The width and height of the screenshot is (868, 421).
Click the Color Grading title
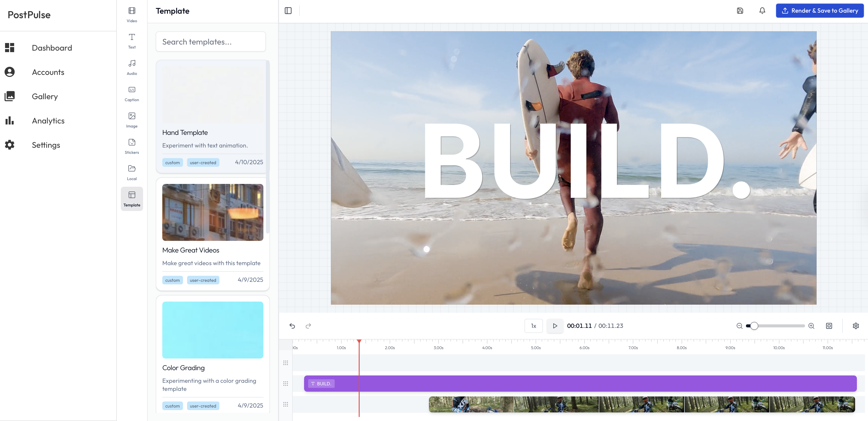(183, 368)
